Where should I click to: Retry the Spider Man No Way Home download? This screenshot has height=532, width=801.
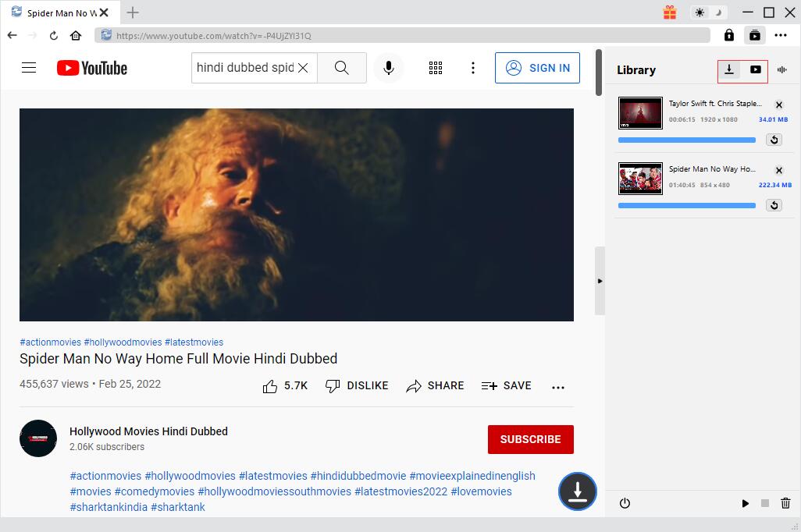click(x=774, y=205)
